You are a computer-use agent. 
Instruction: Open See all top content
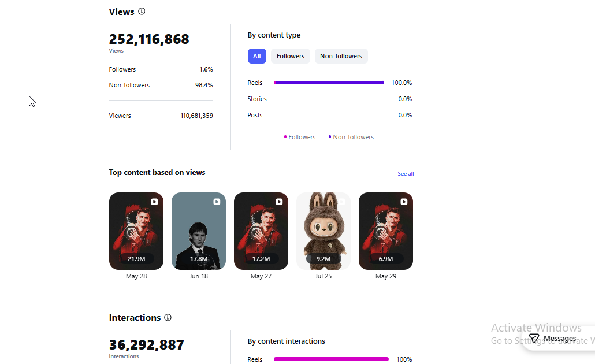click(x=406, y=173)
